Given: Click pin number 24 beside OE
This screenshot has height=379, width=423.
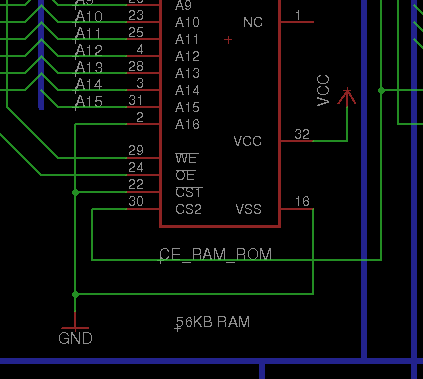Looking at the screenshot, I should click(x=136, y=167).
